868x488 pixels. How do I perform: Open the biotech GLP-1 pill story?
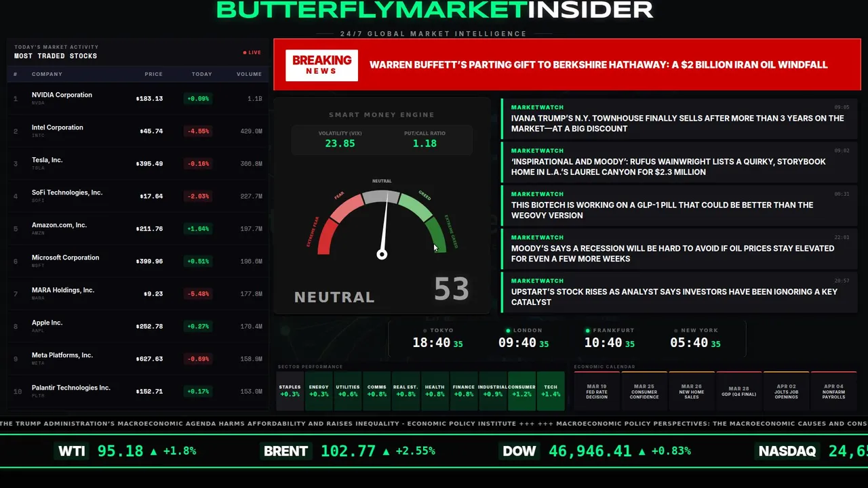coord(679,205)
